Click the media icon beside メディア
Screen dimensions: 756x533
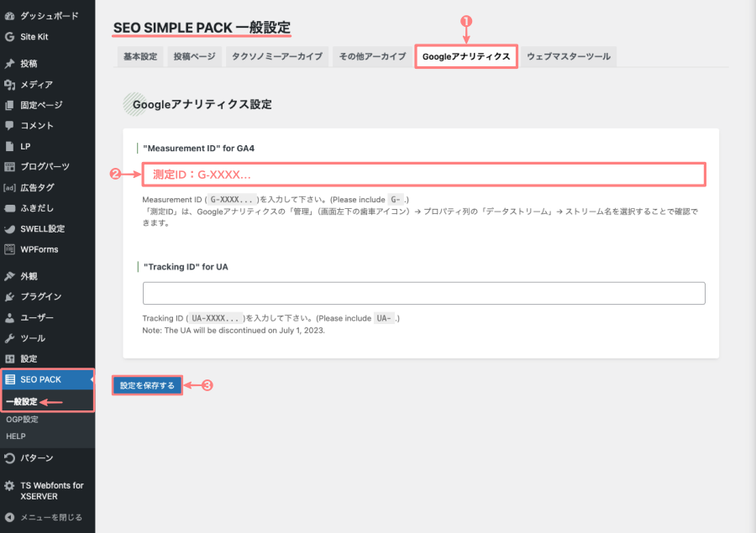[9, 85]
